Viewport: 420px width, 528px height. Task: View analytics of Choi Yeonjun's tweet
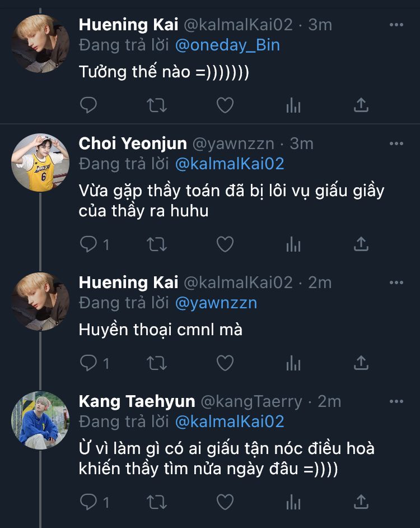click(293, 244)
